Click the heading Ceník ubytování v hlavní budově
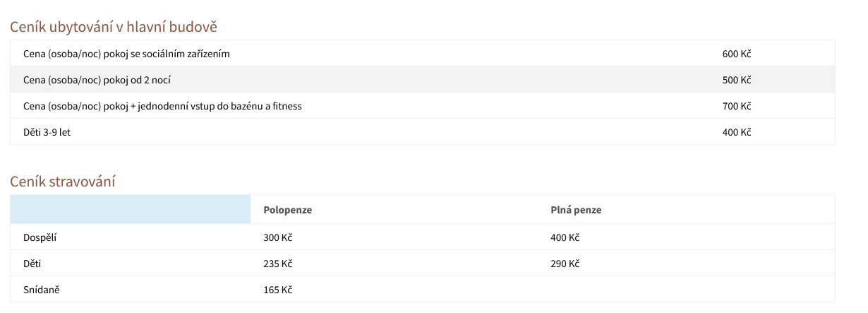 tap(114, 27)
